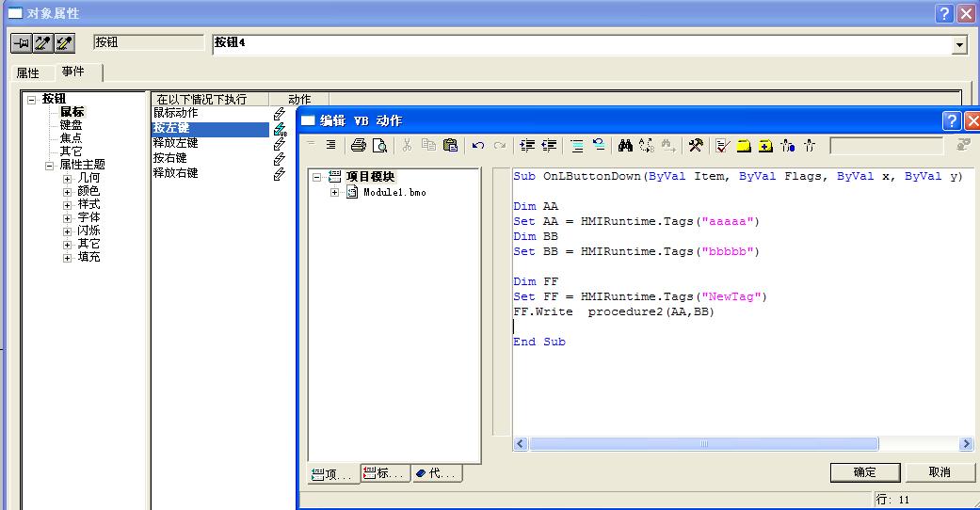Viewport: 980px width, 510px height.
Task: Click the undo arrow icon
Action: (x=478, y=146)
